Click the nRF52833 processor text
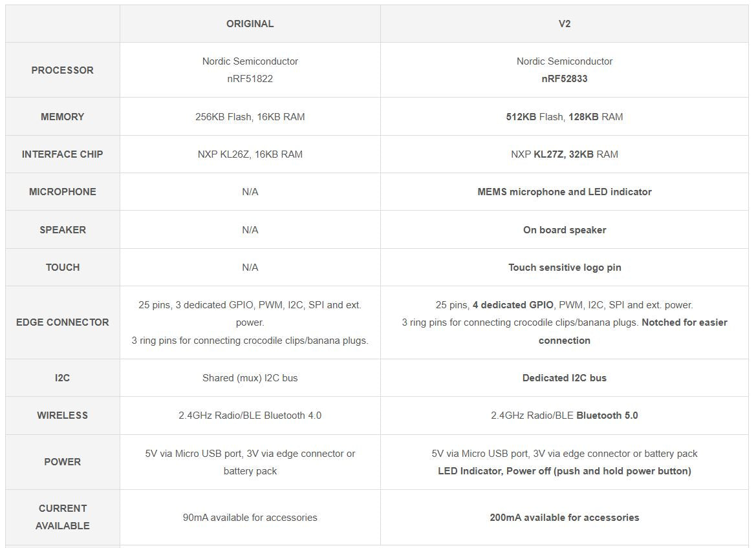The image size is (756, 548). (x=564, y=79)
